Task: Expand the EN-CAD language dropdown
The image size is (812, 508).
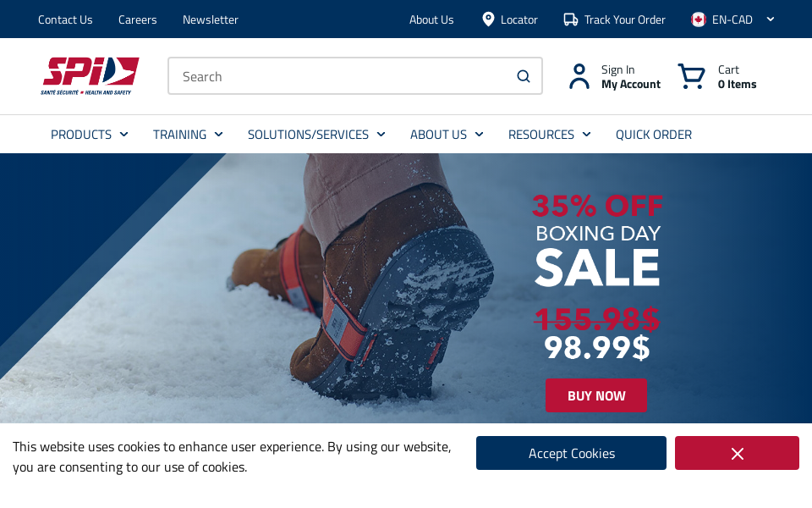Action: coord(770,19)
